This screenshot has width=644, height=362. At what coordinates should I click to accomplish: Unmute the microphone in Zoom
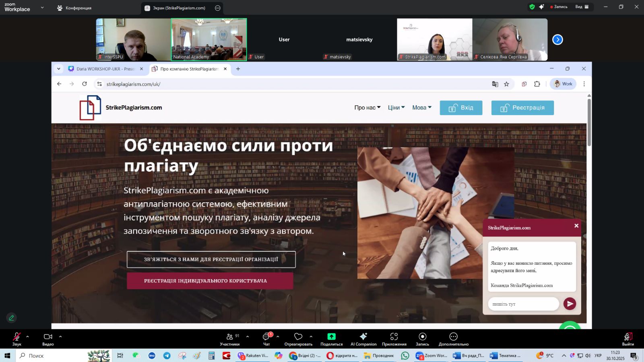(17, 339)
